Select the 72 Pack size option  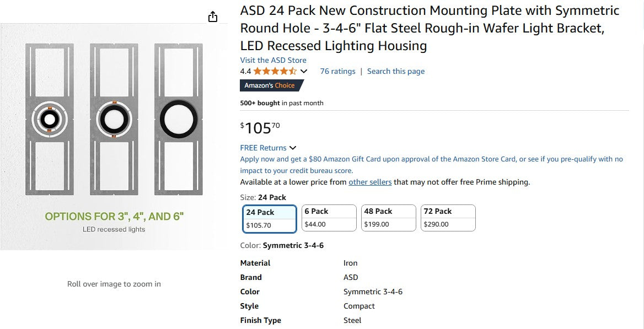coord(448,218)
